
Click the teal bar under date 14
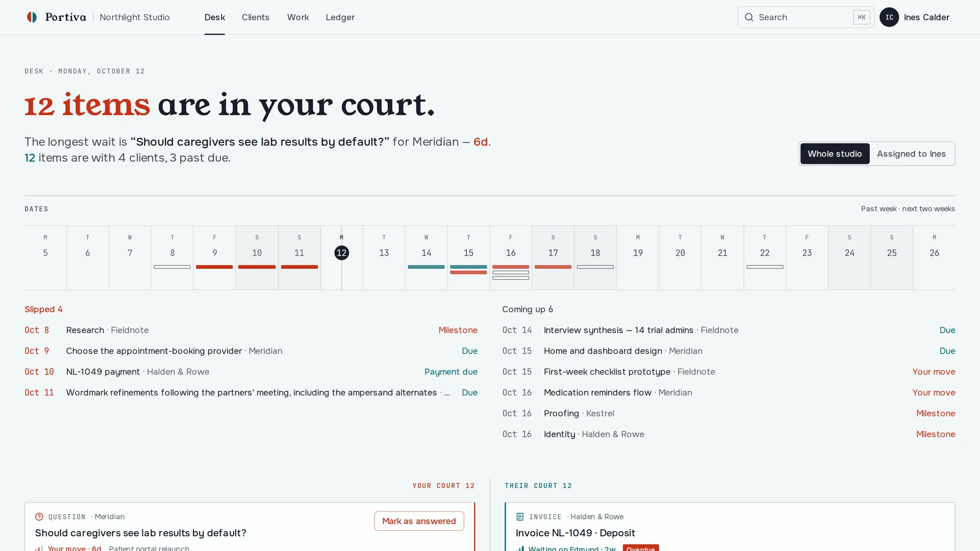[x=426, y=267]
